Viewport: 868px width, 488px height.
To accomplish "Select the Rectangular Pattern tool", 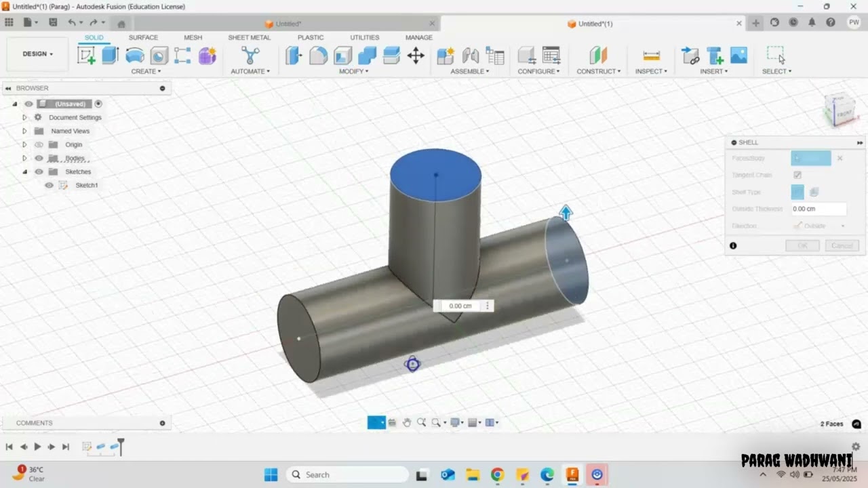I will tap(182, 56).
